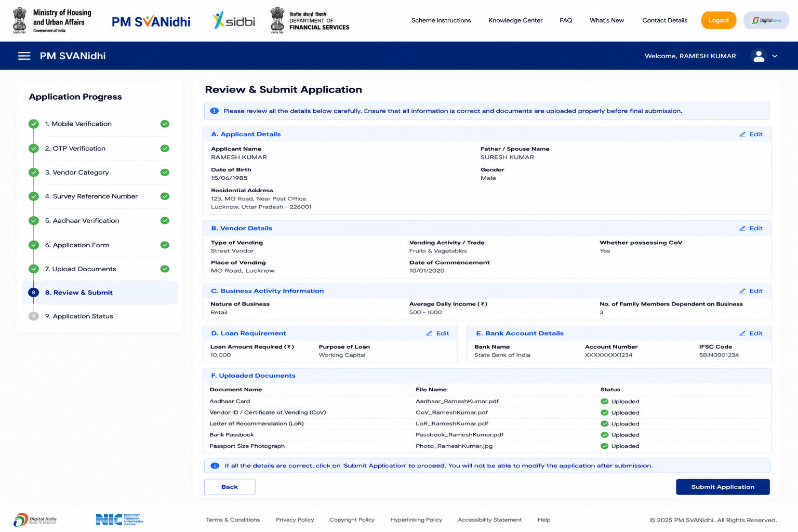Image resolution: width=798 pixels, height=532 pixels.
Task: Open the hamburger menu icon
Action: (24, 56)
